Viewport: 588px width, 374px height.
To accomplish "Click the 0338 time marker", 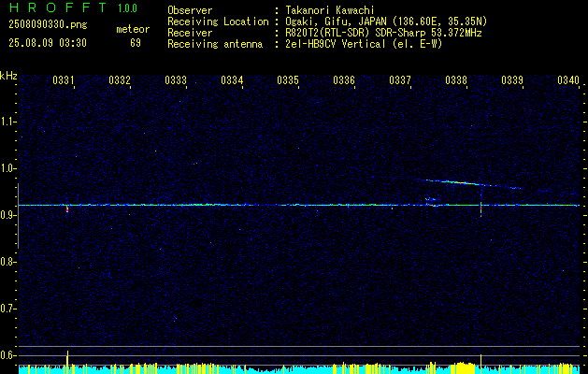I will coord(456,79).
